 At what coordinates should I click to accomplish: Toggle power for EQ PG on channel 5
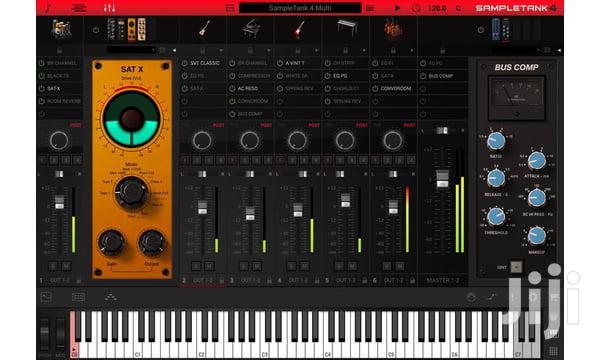(x=328, y=76)
